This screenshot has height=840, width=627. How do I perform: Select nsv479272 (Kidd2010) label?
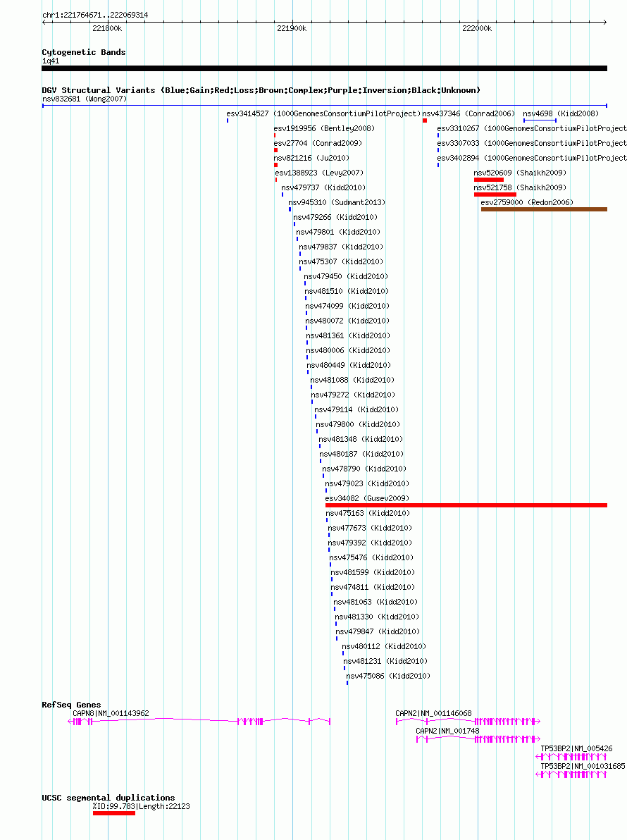click(x=354, y=395)
